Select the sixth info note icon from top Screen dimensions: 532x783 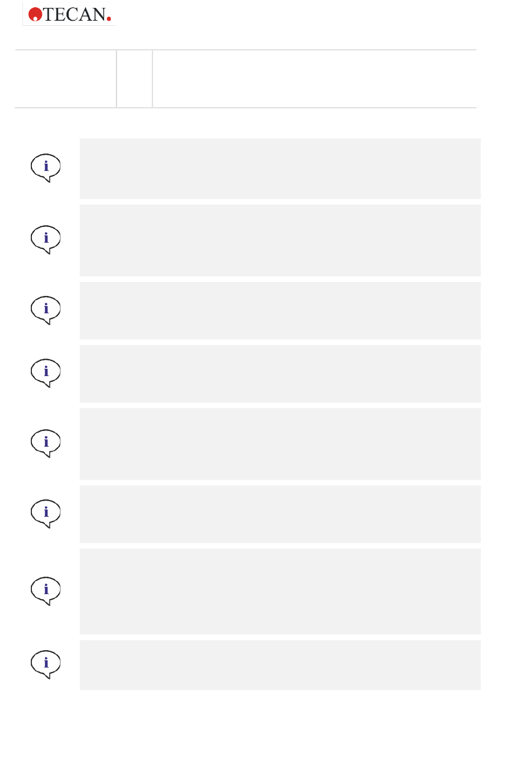[x=45, y=513]
